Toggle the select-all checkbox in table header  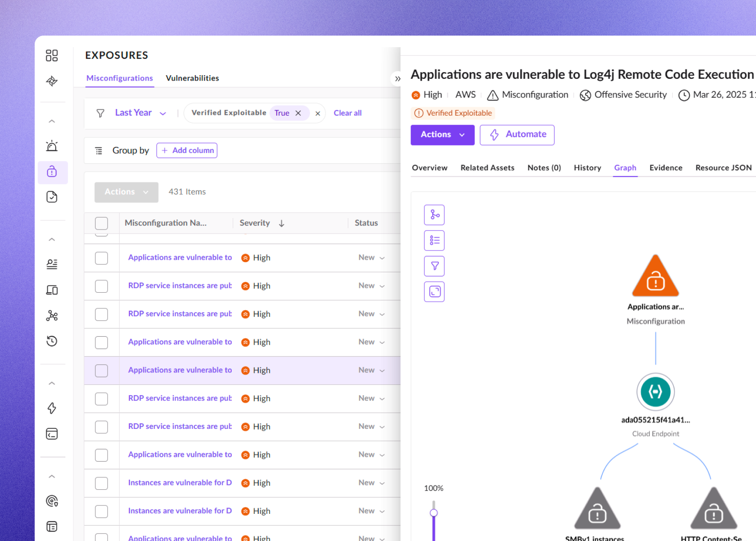pos(101,223)
